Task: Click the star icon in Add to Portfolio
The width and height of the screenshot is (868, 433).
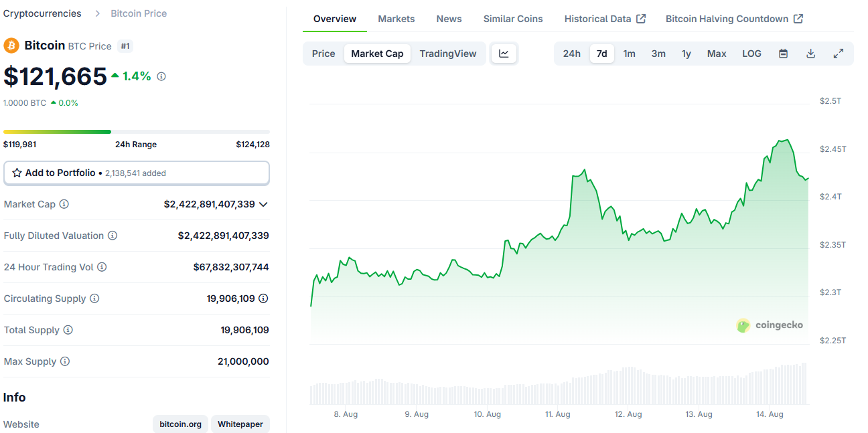Action: click(17, 173)
